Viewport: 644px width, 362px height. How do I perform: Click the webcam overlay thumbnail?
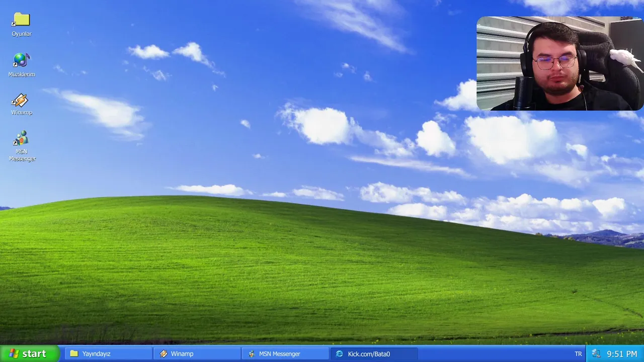coord(560,63)
